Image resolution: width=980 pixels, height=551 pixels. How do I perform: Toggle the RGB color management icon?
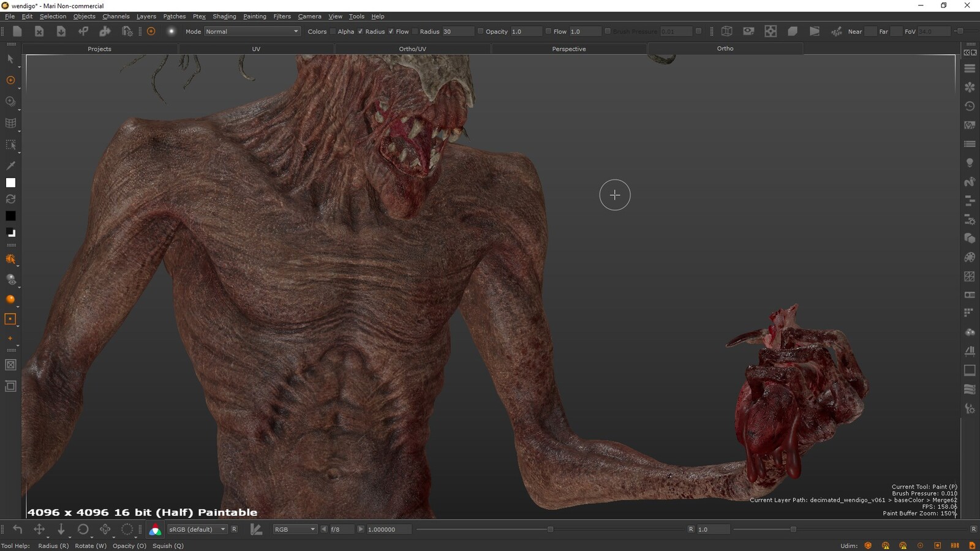[x=155, y=530]
